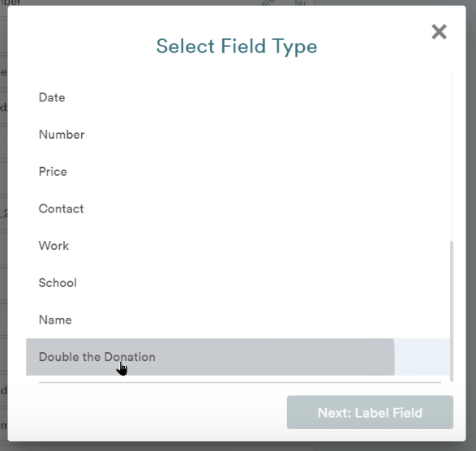476x451 pixels.
Task: Close the Select Field Type dialog
Action: pos(439,32)
